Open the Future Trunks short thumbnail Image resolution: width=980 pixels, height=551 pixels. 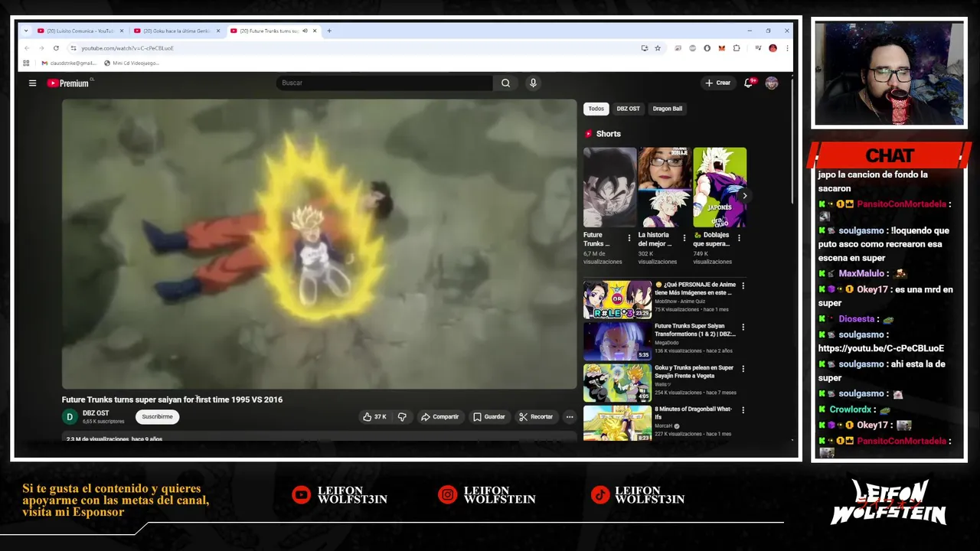(609, 187)
